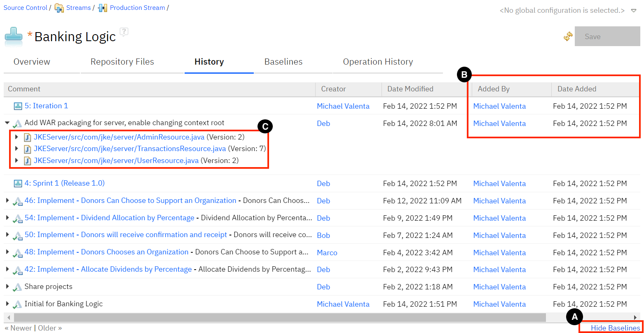Expand the TransactionsResource.java file entry
644x333 pixels.
16,149
